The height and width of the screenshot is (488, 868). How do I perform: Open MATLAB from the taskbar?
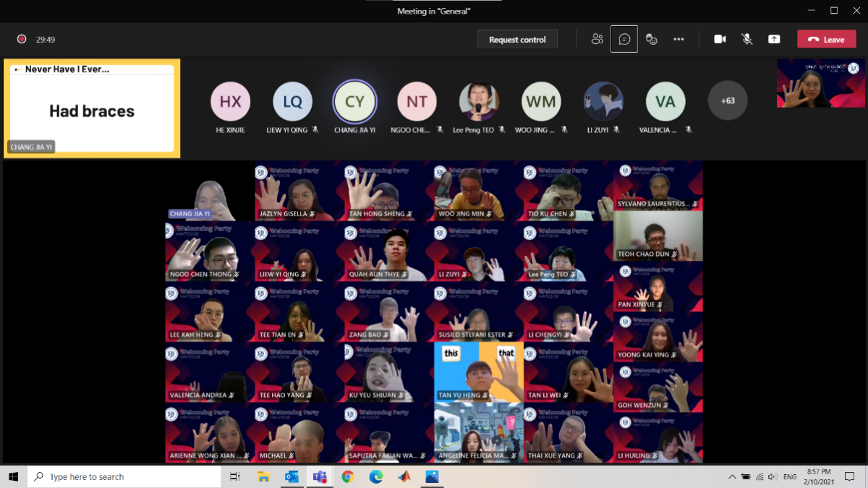coord(404,476)
